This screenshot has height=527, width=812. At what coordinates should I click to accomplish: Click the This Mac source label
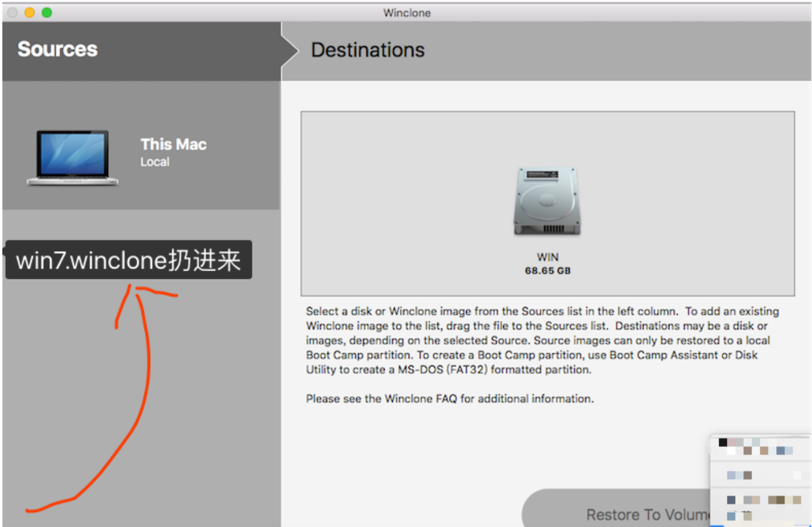[x=173, y=144]
